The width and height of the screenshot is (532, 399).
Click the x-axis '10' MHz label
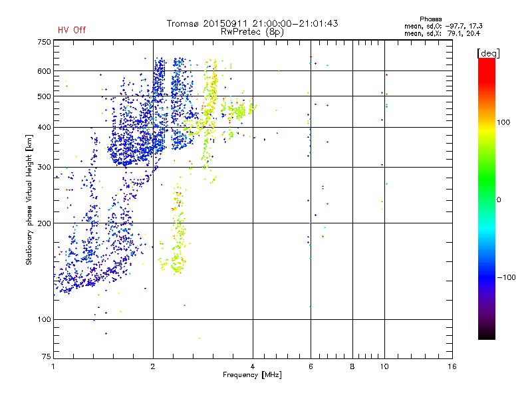pyautogui.click(x=384, y=367)
